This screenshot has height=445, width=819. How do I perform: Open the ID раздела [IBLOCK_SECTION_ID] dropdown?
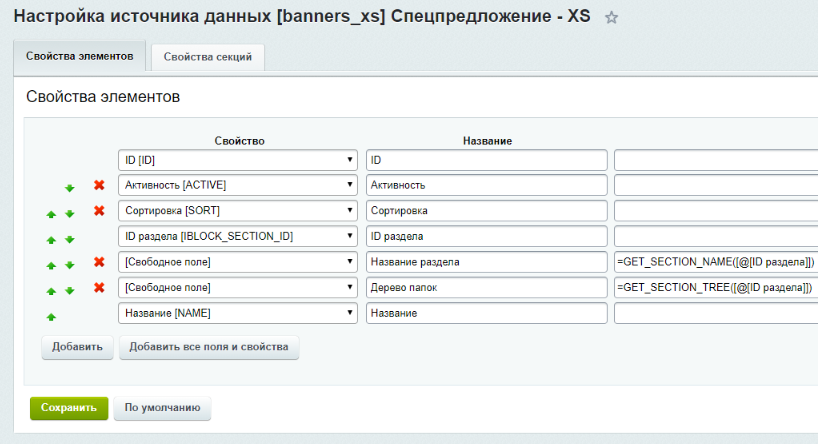(x=237, y=236)
